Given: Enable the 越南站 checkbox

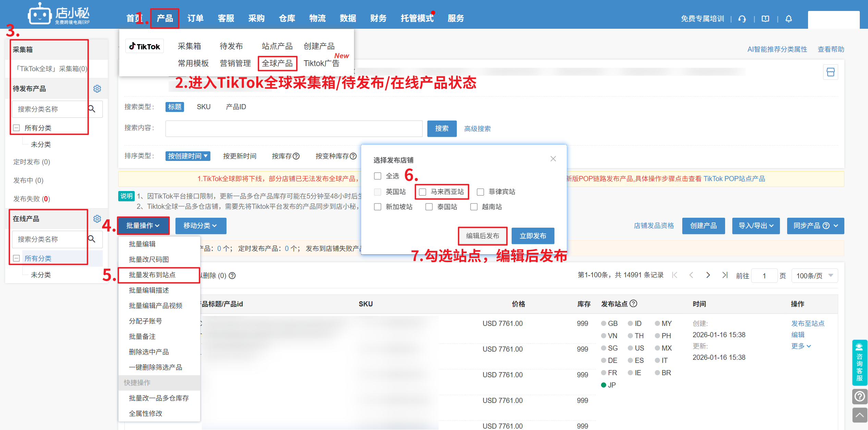Looking at the screenshot, I should tap(474, 207).
